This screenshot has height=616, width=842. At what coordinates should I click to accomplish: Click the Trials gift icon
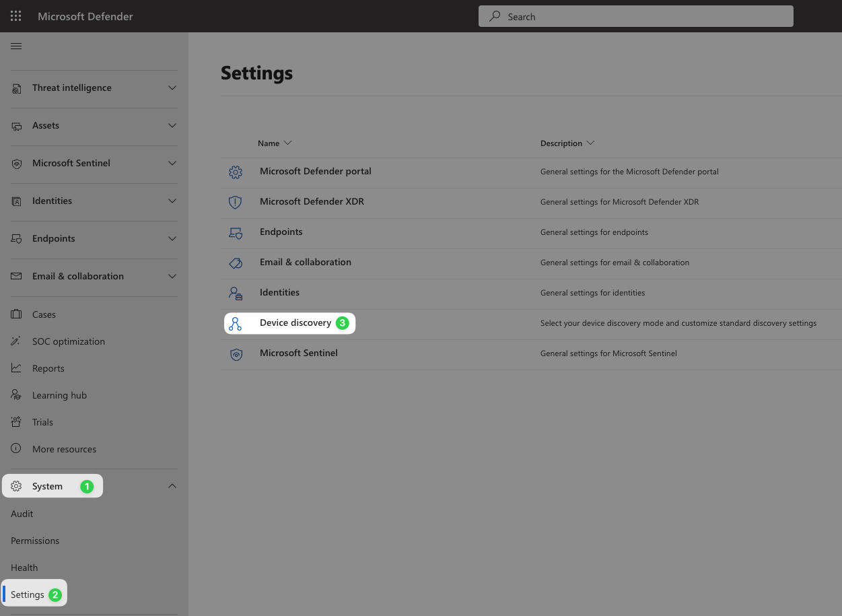pos(17,422)
